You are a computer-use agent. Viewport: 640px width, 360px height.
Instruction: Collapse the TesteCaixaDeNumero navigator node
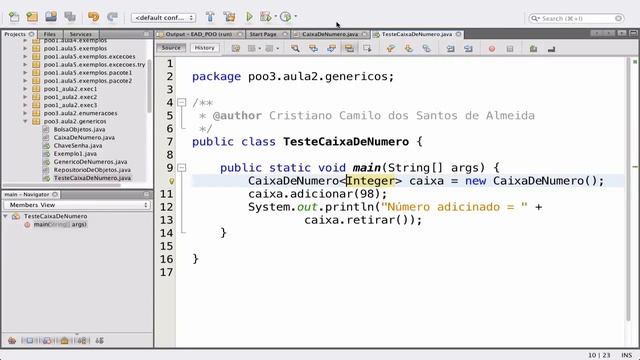point(6,216)
